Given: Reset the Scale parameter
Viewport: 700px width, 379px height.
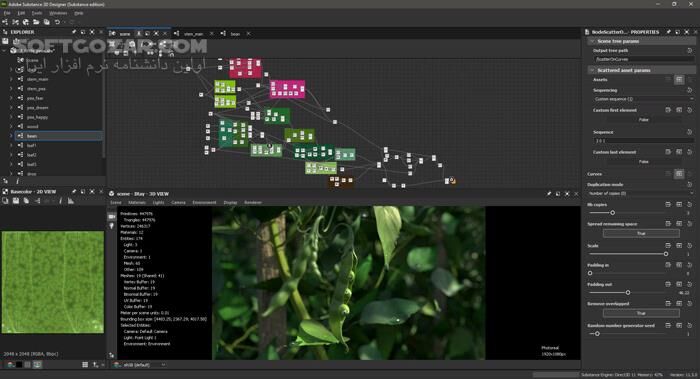Looking at the screenshot, I should pos(689,246).
